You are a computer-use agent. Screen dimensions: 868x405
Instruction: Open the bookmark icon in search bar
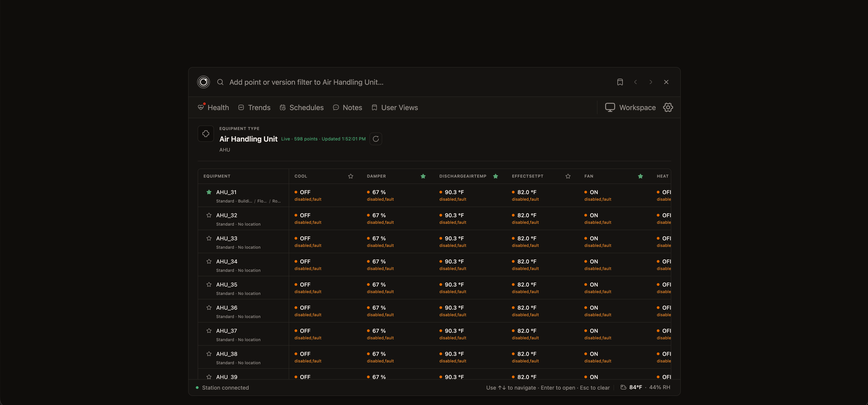click(620, 82)
